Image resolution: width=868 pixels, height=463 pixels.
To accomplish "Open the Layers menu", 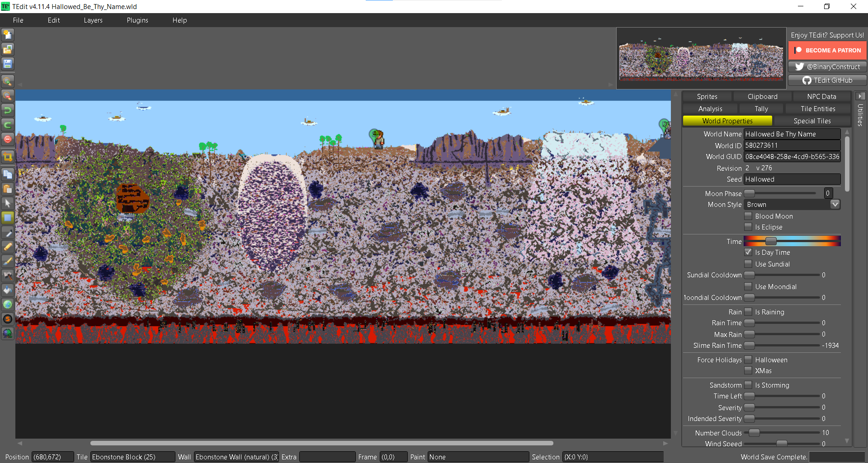I will point(93,20).
